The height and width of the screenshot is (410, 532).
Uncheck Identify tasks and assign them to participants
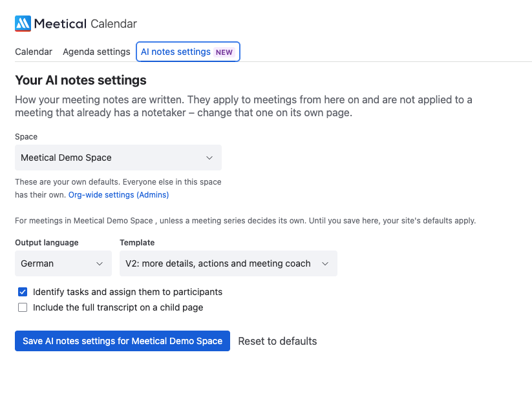(x=23, y=292)
